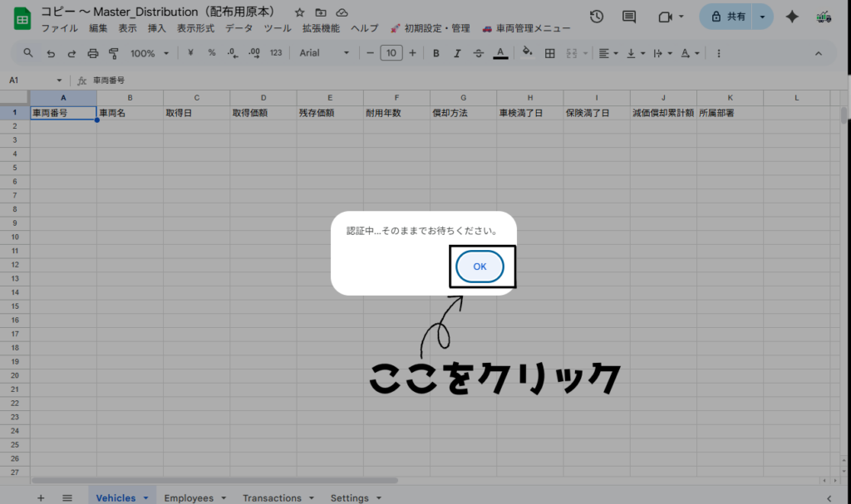Image resolution: width=851 pixels, height=504 pixels.
Task: Select the paint format tool
Action: (114, 53)
